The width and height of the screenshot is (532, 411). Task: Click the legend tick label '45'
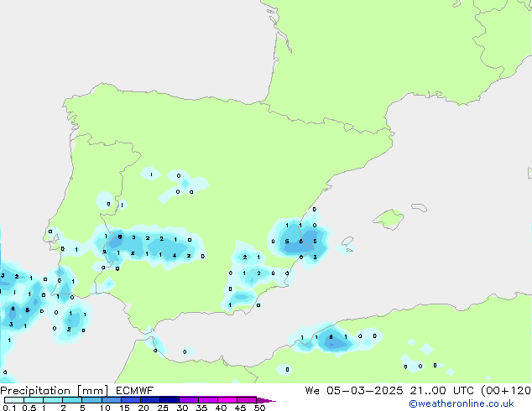[x=240, y=408]
